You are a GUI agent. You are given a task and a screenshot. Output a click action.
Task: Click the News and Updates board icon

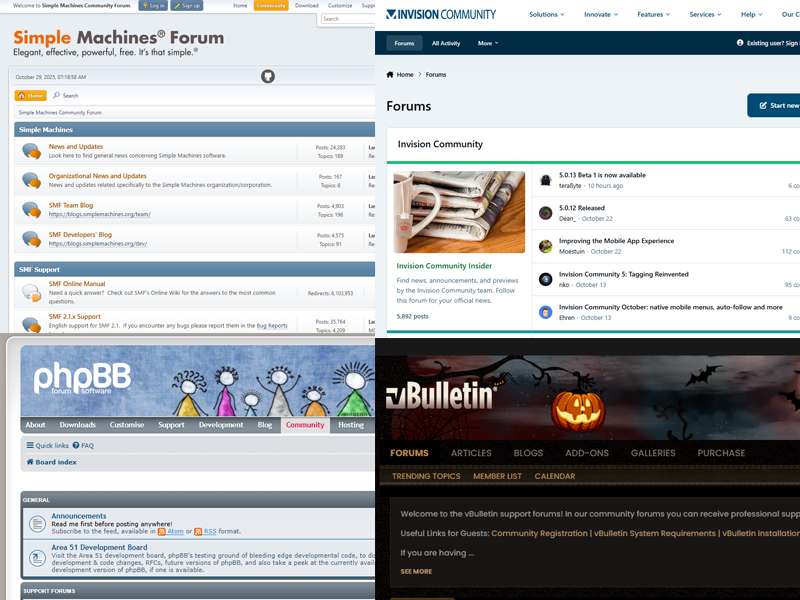point(31,151)
